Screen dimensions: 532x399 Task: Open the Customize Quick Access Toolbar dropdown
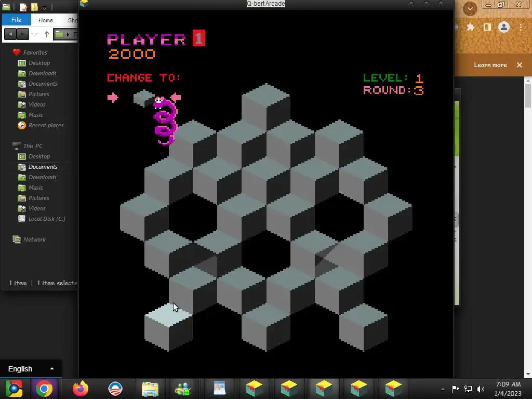pos(45,7)
